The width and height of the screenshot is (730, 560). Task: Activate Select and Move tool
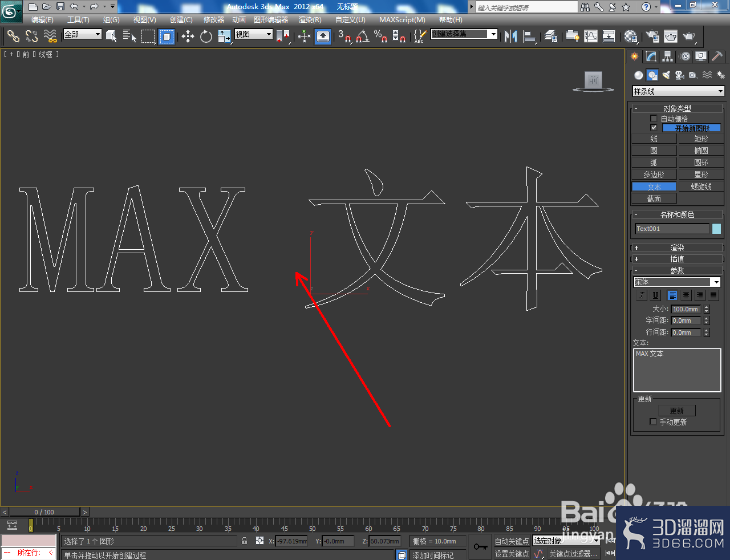coord(188,36)
